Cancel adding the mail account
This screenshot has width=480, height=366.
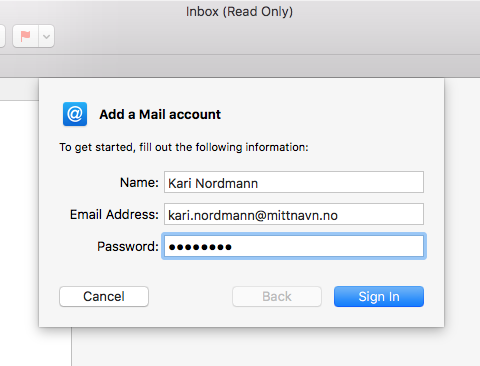point(104,296)
